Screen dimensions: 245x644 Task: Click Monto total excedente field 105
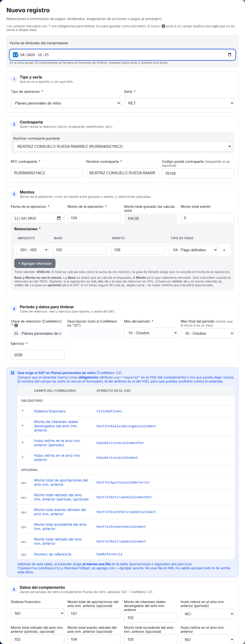(x=151, y=639)
